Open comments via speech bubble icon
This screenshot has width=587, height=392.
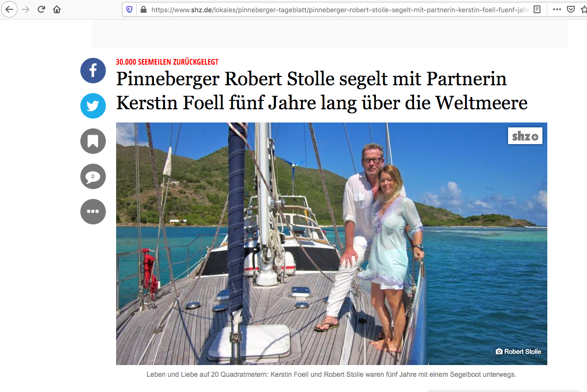93,176
